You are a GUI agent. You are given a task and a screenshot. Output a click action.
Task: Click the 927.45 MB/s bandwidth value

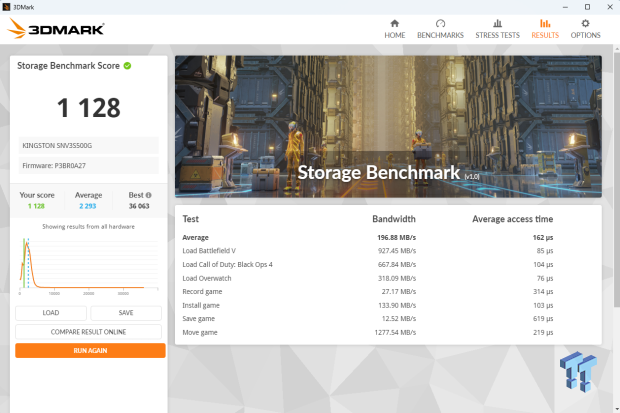coord(397,251)
